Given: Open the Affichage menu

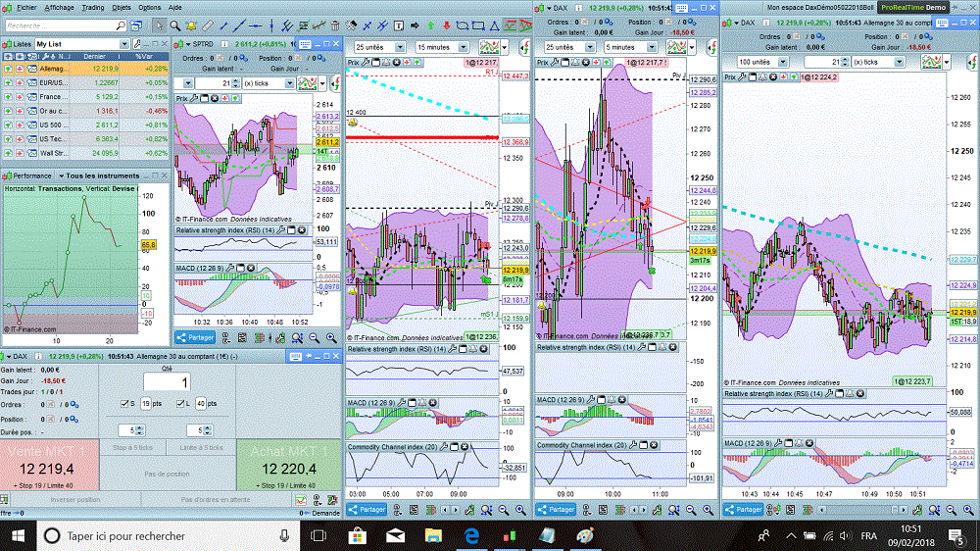Looking at the screenshot, I should point(60,8).
